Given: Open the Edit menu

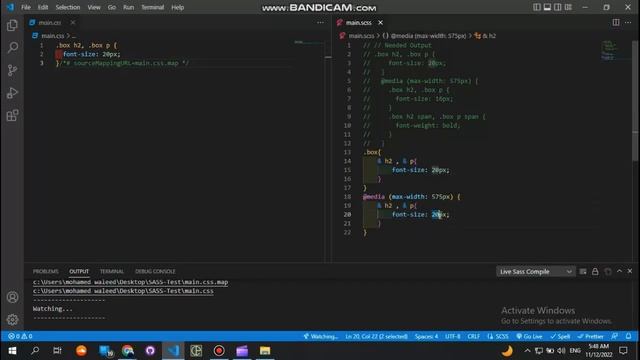Looking at the screenshot, I should 43,7.
